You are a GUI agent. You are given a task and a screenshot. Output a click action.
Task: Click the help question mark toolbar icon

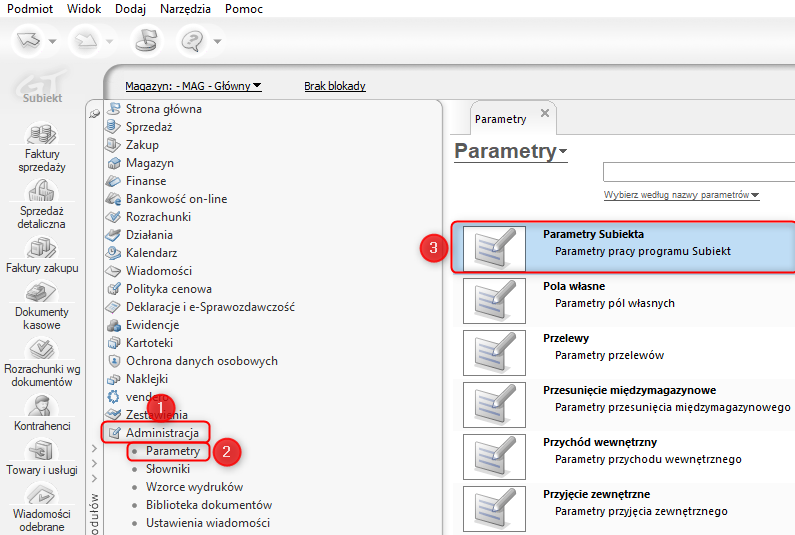point(192,41)
